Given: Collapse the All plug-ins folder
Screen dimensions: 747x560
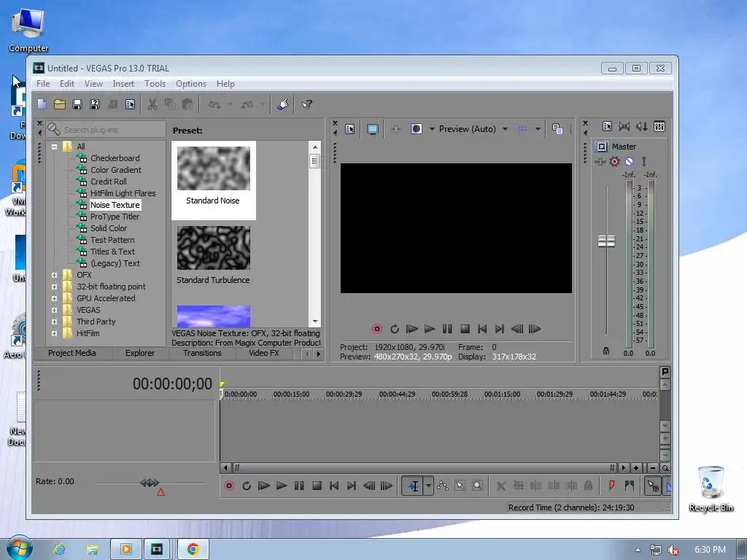Looking at the screenshot, I should pyautogui.click(x=54, y=147).
